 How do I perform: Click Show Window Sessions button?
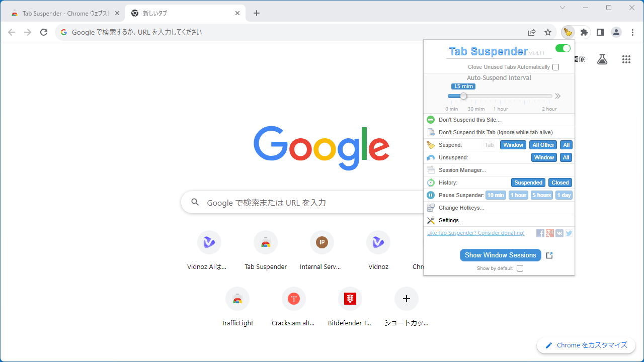pos(501,255)
